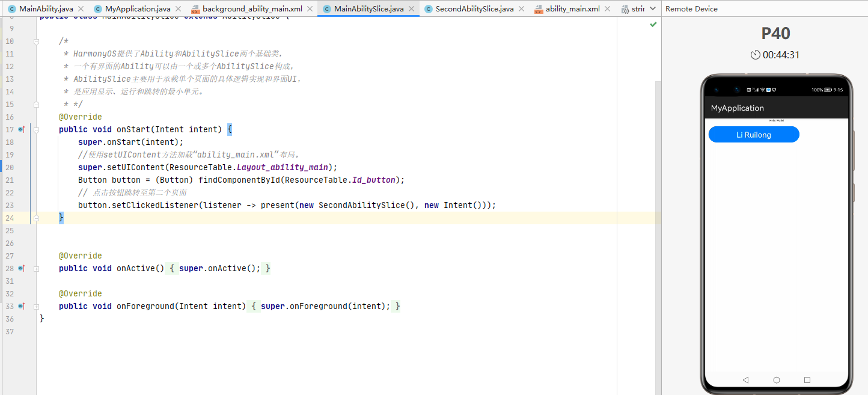Collapse the comment block at line 10
The height and width of the screenshot is (395, 868).
pyautogui.click(x=36, y=41)
